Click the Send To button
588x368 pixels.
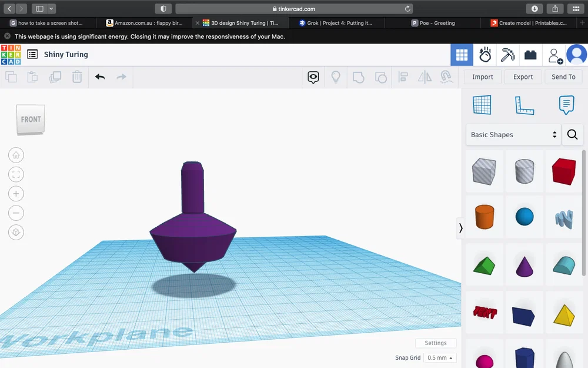pos(563,77)
